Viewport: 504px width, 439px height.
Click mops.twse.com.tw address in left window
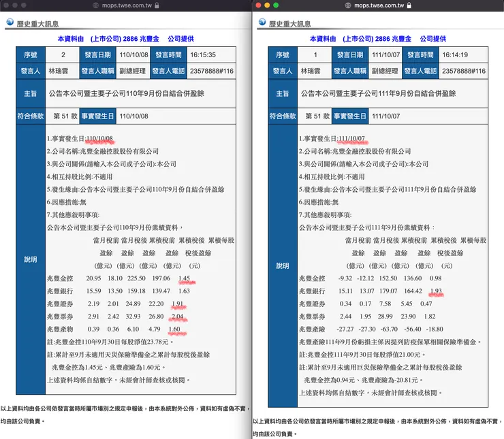coord(127,5)
